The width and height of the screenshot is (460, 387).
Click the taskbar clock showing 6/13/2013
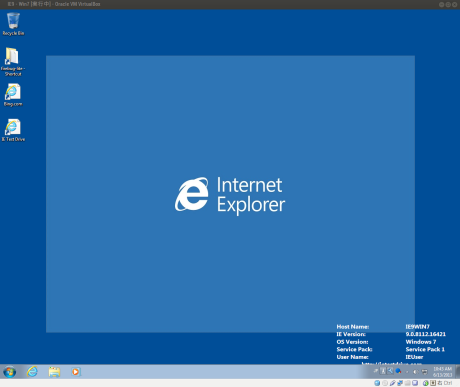pos(443,372)
